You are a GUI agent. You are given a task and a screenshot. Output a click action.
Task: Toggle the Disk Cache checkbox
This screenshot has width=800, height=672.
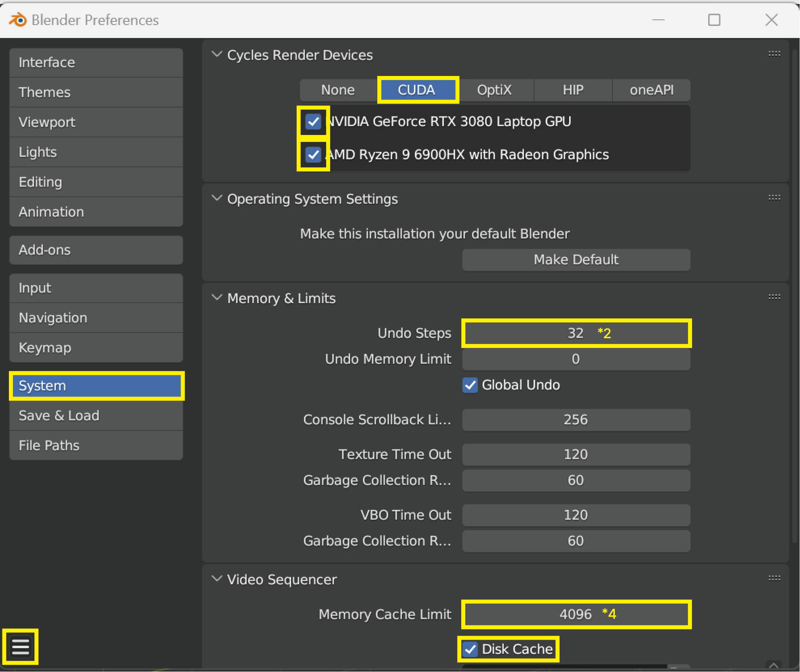tap(470, 649)
